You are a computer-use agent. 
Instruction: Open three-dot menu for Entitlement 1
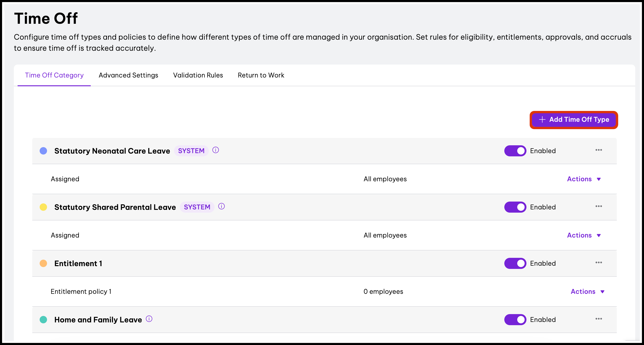point(599,263)
